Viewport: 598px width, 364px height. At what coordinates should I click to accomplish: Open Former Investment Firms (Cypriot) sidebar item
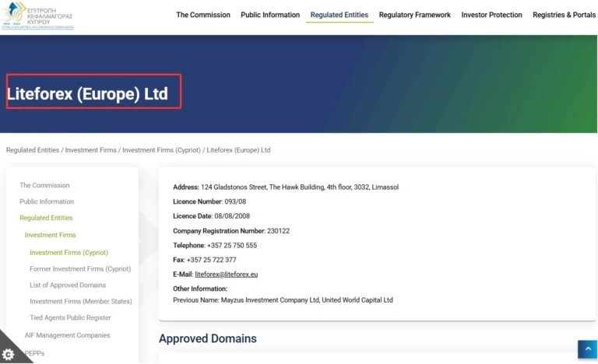[x=80, y=269]
